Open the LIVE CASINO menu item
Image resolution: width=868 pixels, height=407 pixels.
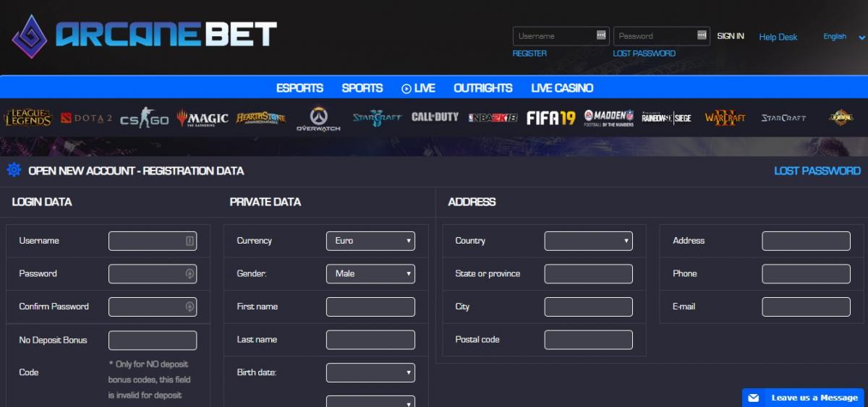click(x=562, y=88)
